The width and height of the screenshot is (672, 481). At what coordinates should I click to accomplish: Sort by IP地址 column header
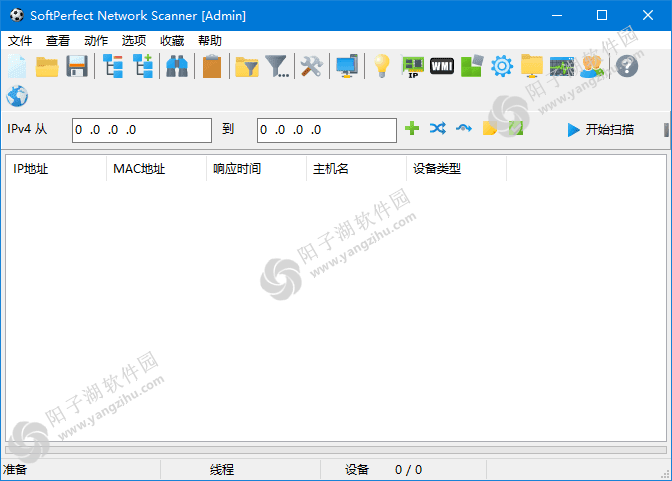click(56, 169)
